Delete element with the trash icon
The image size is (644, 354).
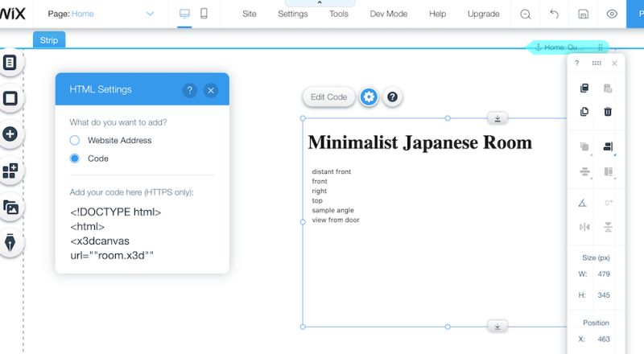pyautogui.click(x=608, y=111)
